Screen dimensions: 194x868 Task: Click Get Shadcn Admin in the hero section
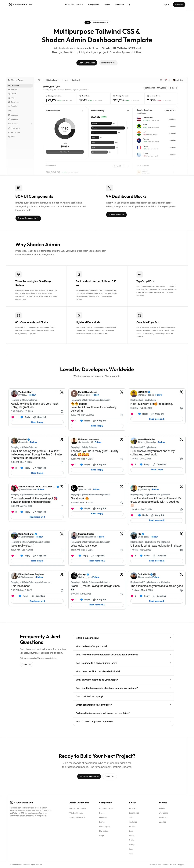87,63
